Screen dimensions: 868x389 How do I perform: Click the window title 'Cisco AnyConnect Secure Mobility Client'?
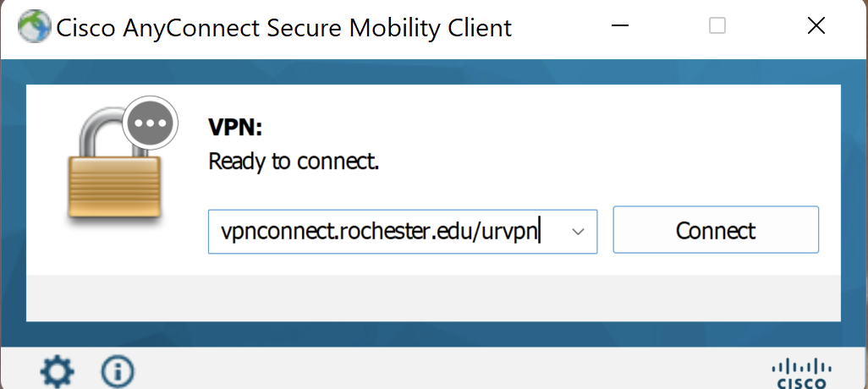click(284, 27)
